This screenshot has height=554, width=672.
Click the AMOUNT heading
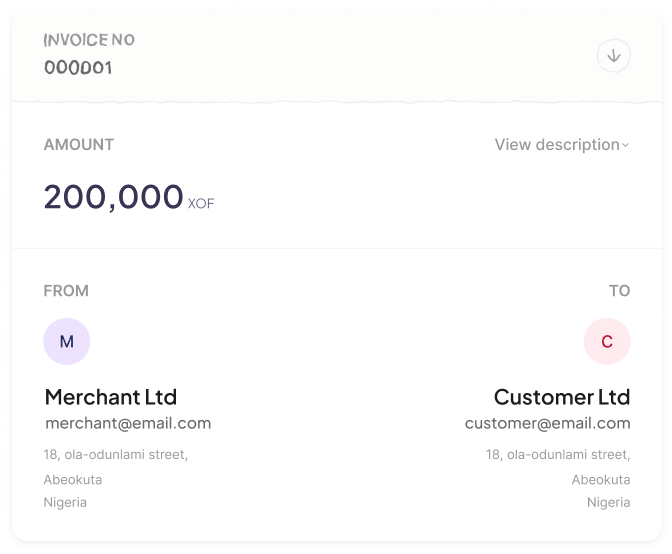79,145
